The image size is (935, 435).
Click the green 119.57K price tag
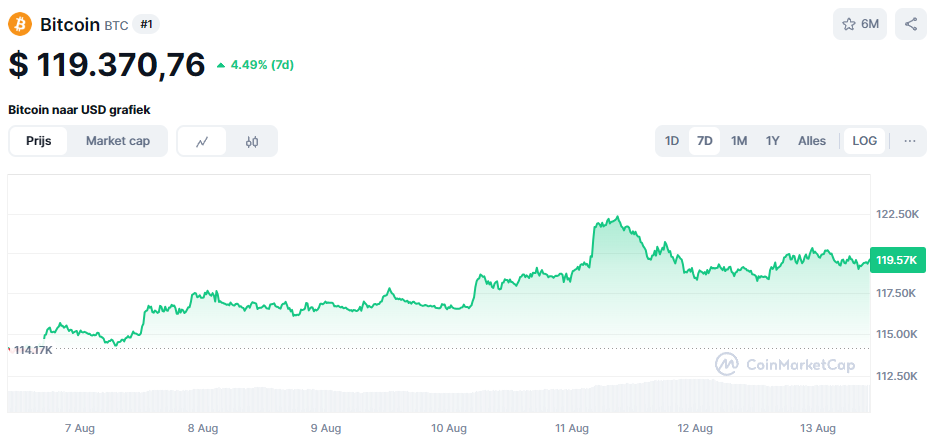coord(898,260)
